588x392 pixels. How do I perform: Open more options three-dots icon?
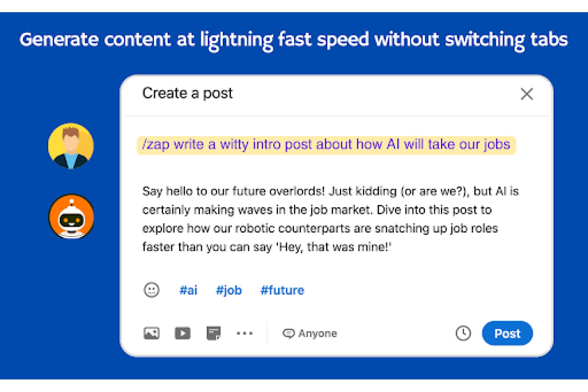click(245, 333)
